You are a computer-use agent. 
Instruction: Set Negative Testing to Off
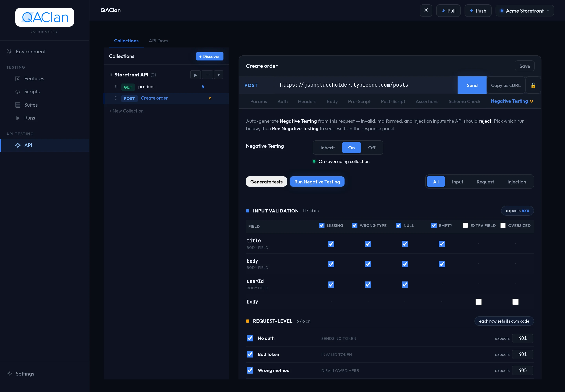372,148
